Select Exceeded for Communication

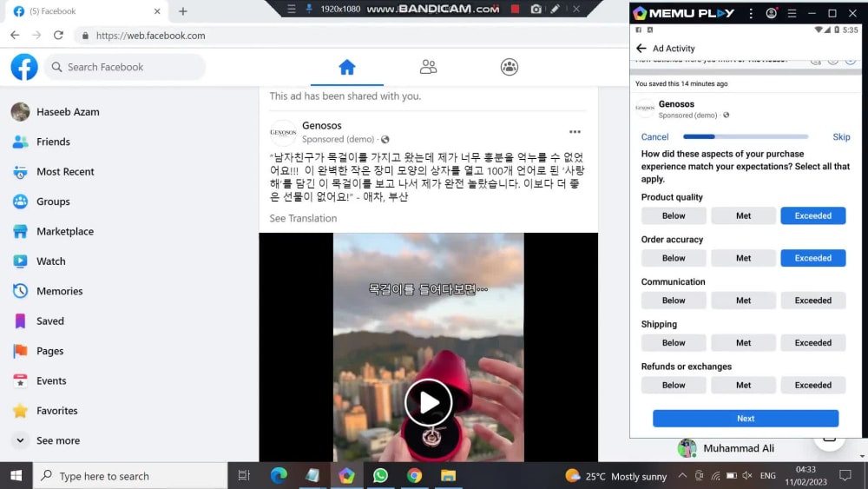click(813, 301)
